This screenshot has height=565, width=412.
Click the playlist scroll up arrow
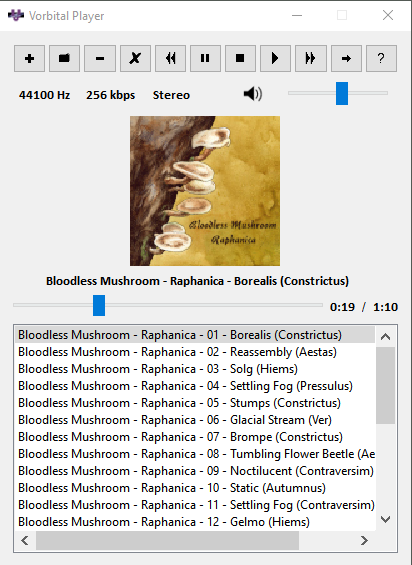[x=386, y=337]
